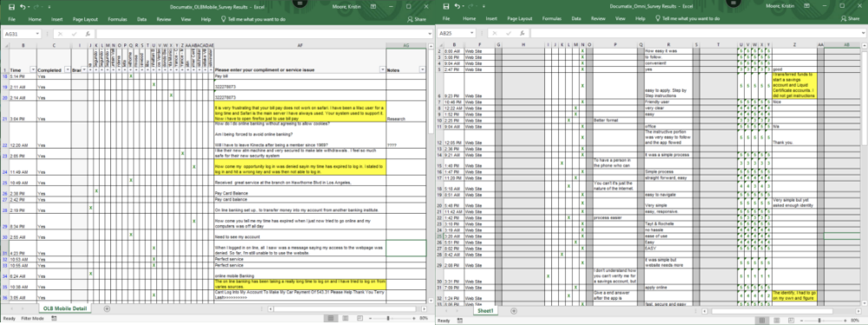
Task: Open Data tab in OLBMobile window
Action: coord(141,19)
